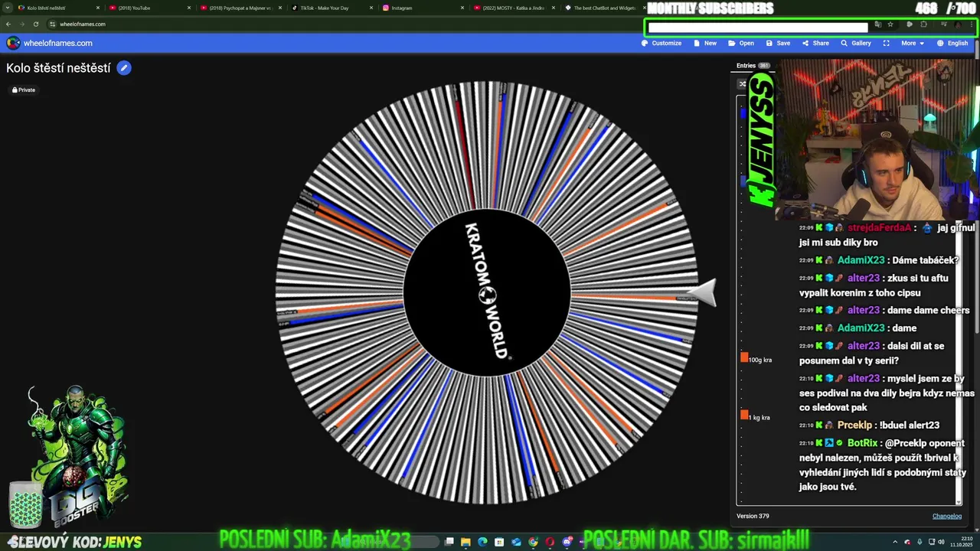The width and height of the screenshot is (980, 551).
Task: Switch to The best ChatBot and Widgets tab
Action: [x=601, y=8]
